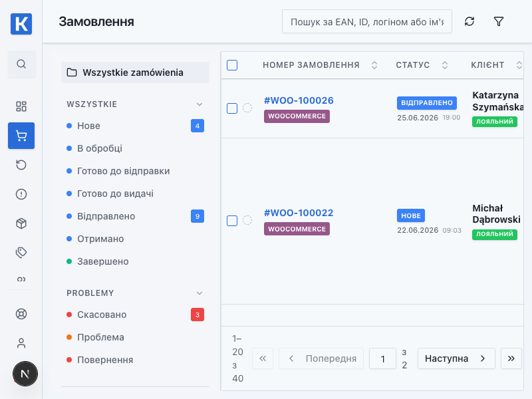532x399 pixels.
Task: Click the date 22.06.2026
Action: click(x=418, y=230)
